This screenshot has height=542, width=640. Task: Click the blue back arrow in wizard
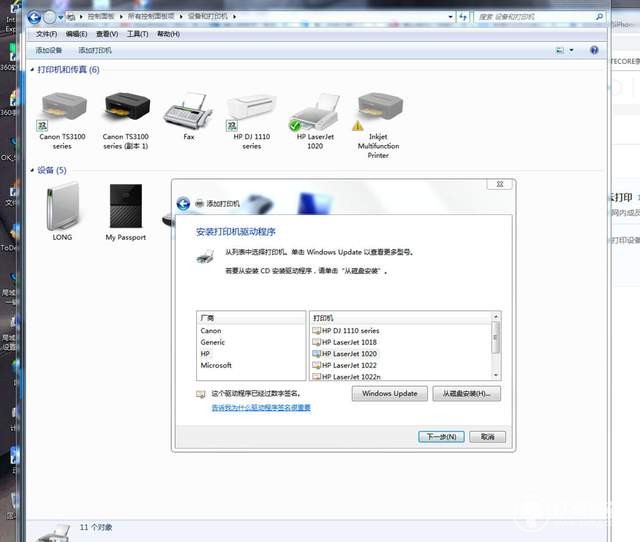183,203
